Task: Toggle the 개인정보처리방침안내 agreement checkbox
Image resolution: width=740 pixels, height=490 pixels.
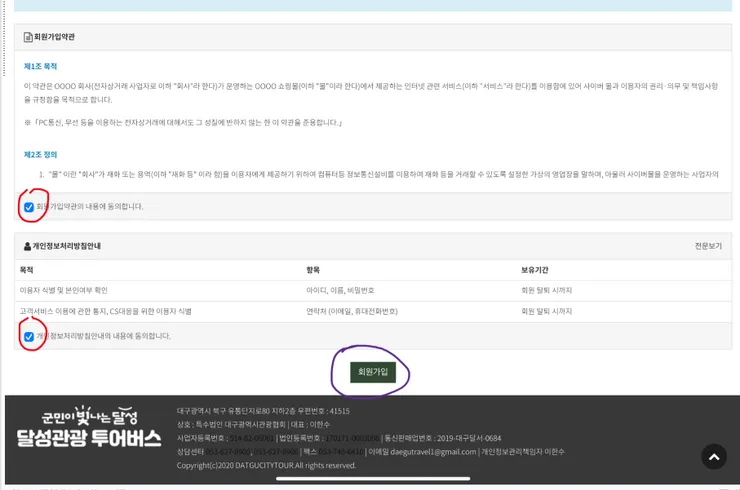Action: coord(29,337)
